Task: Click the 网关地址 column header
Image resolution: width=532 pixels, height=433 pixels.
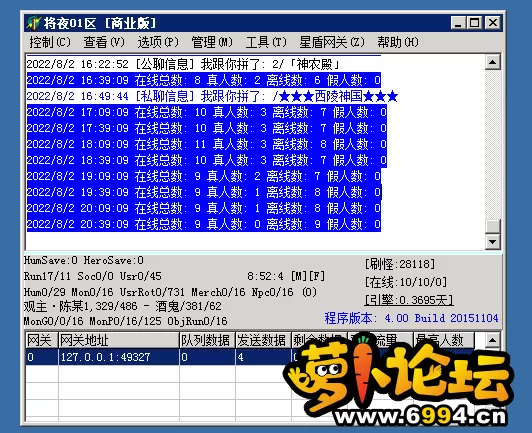Action: point(119,340)
